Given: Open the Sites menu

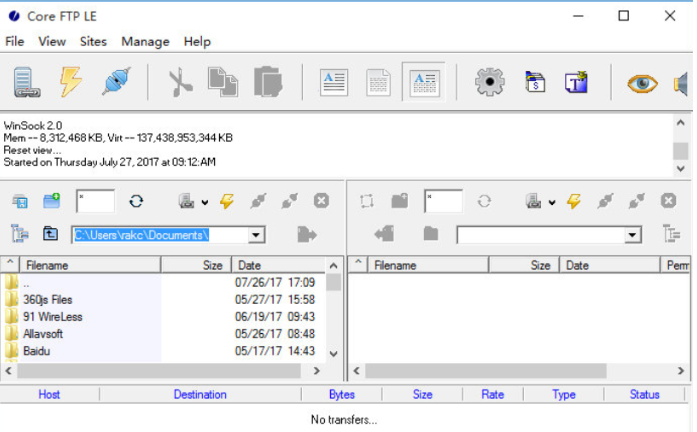Looking at the screenshot, I should [x=93, y=41].
